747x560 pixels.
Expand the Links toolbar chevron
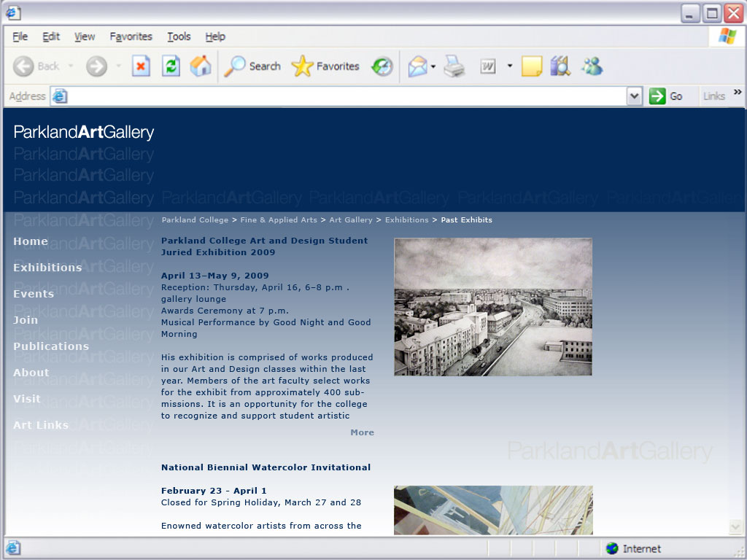(x=738, y=92)
